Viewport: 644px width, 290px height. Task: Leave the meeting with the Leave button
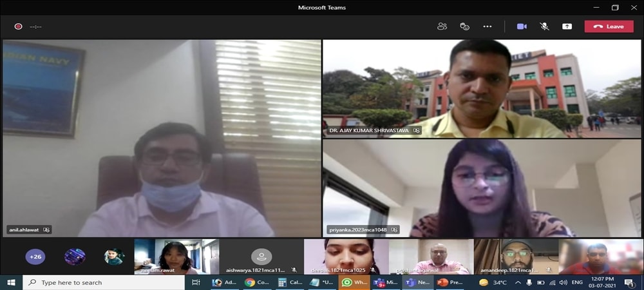click(x=609, y=26)
